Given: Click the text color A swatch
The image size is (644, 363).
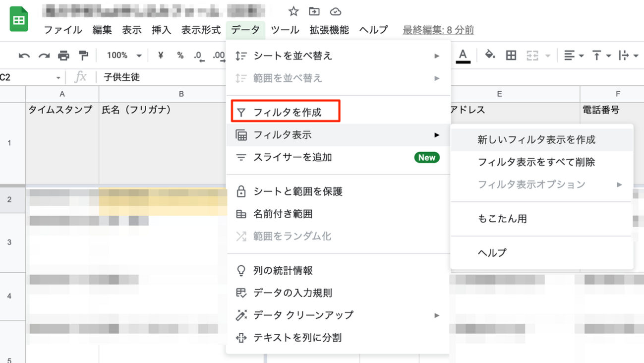Looking at the screenshot, I should [x=463, y=55].
